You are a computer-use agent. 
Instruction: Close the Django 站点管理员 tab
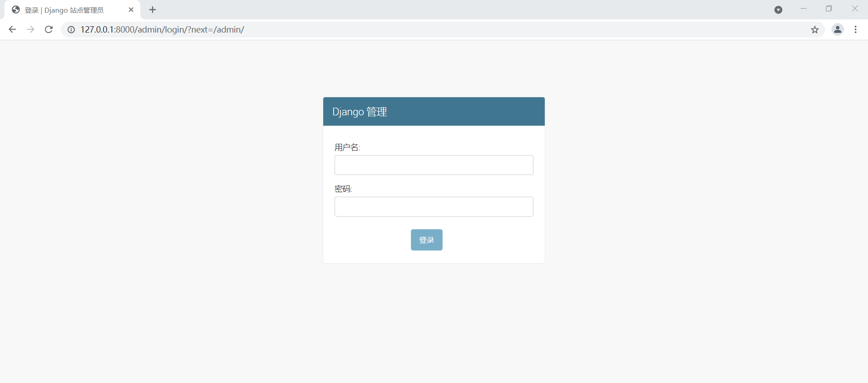click(x=131, y=10)
